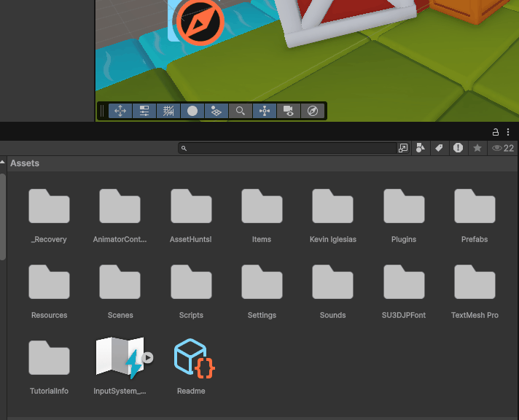Collapse the Assets header arrow
519x420 pixels.
(4, 163)
